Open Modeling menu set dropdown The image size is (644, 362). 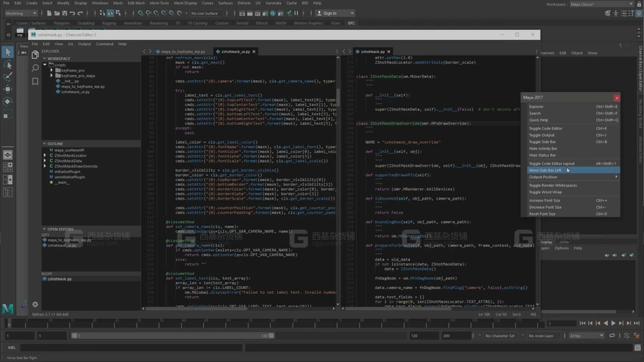[21, 13]
